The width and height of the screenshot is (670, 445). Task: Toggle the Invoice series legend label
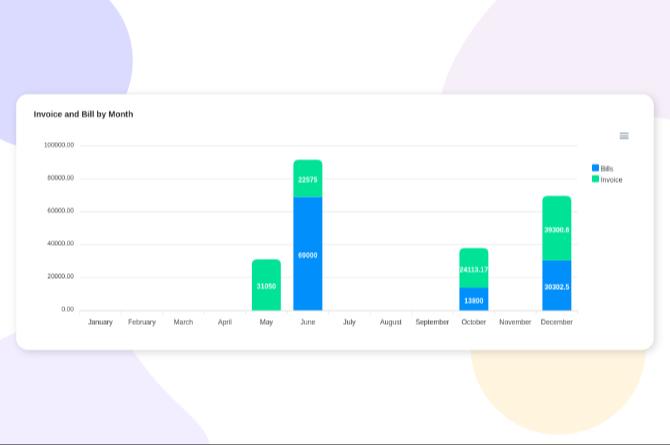click(611, 180)
